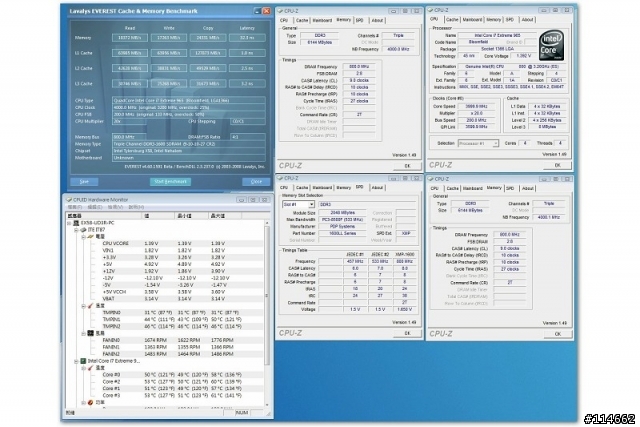Click the fan icon above FANIN0
Image resolution: width=640 pixels, height=427 pixels.
pos(91,334)
